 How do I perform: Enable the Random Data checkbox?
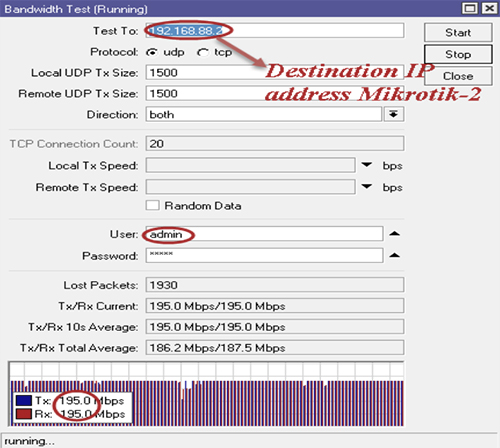click(x=152, y=205)
